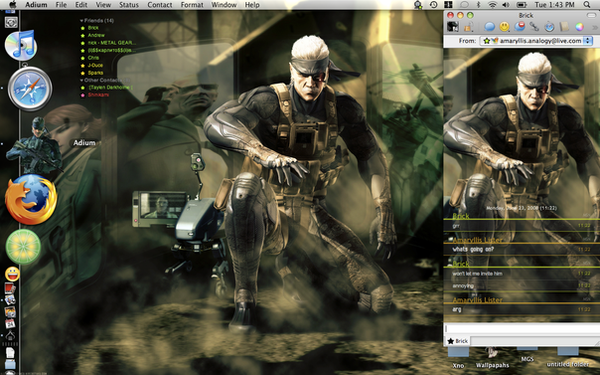Open the screenshot utility icon above iTunes

coord(11,22)
